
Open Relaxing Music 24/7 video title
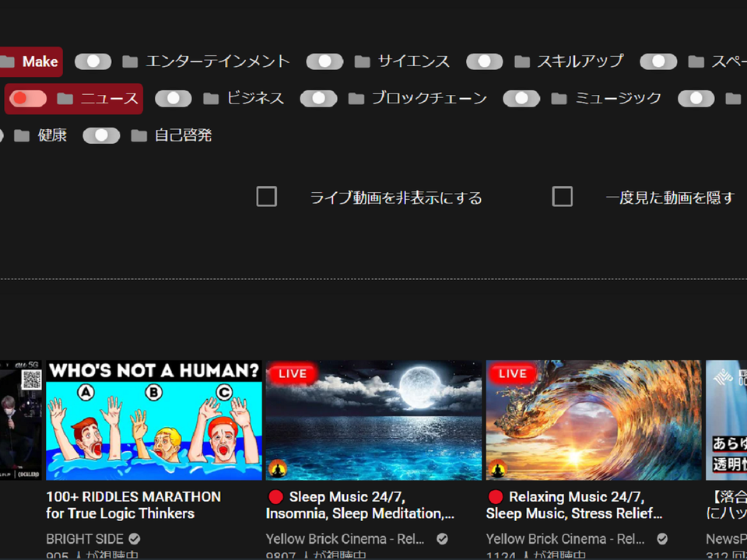pyautogui.click(x=574, y=506)
